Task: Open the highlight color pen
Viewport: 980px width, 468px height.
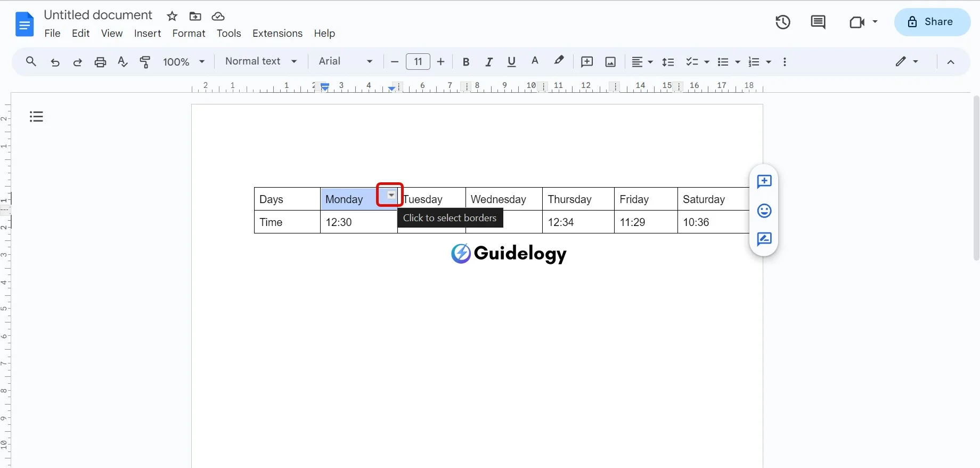Action: coord(558,61)
